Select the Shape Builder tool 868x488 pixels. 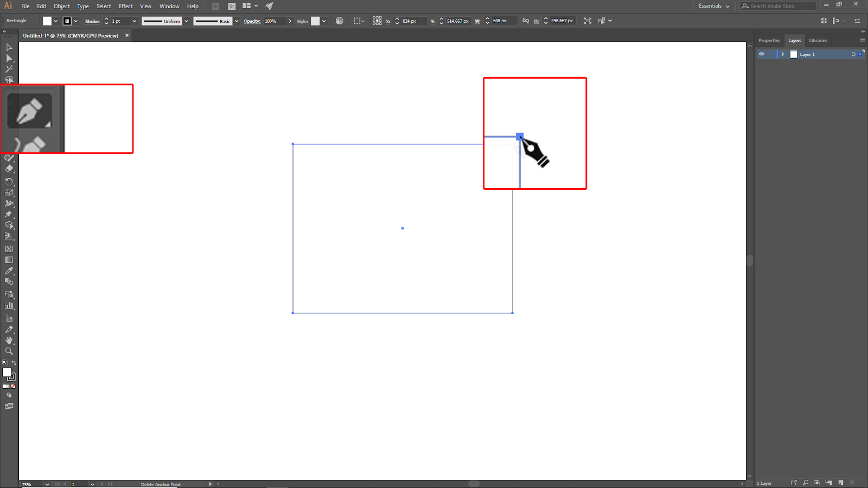[9, 225]
